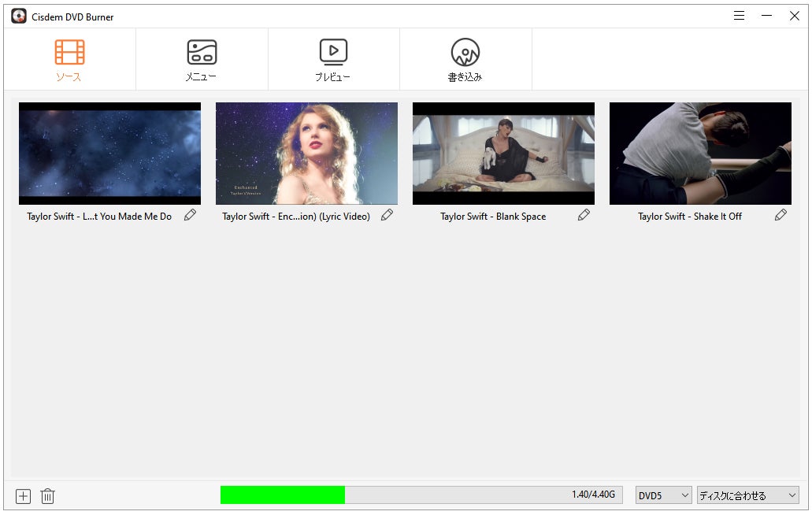The height and width of the screenshot is (515, 812).
Task: Open the hamburger menu in title bar
Action: click(x=739, y=16)
